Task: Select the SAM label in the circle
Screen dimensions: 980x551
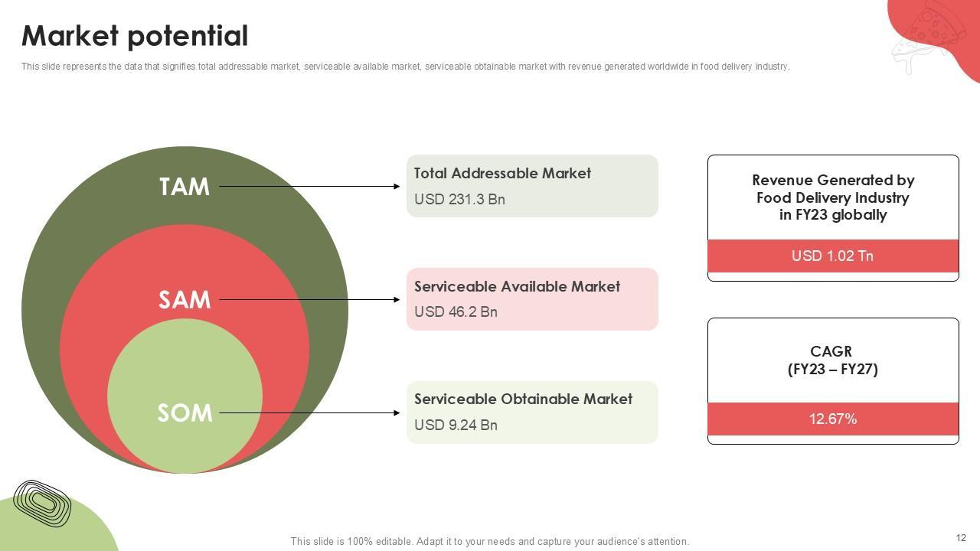Action: pos(184,300)
